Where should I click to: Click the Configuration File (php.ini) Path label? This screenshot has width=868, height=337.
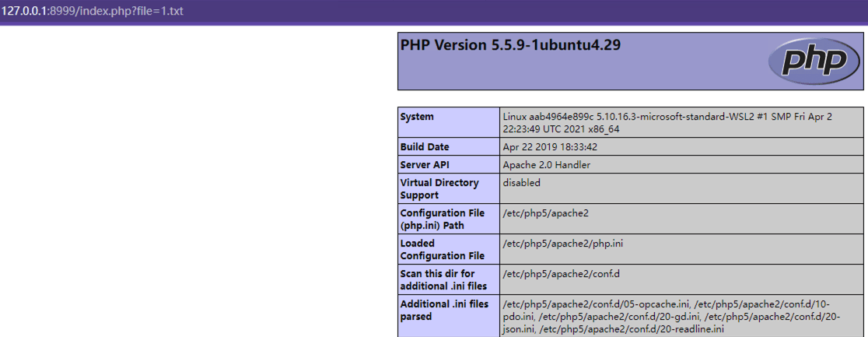pos(443,219)
